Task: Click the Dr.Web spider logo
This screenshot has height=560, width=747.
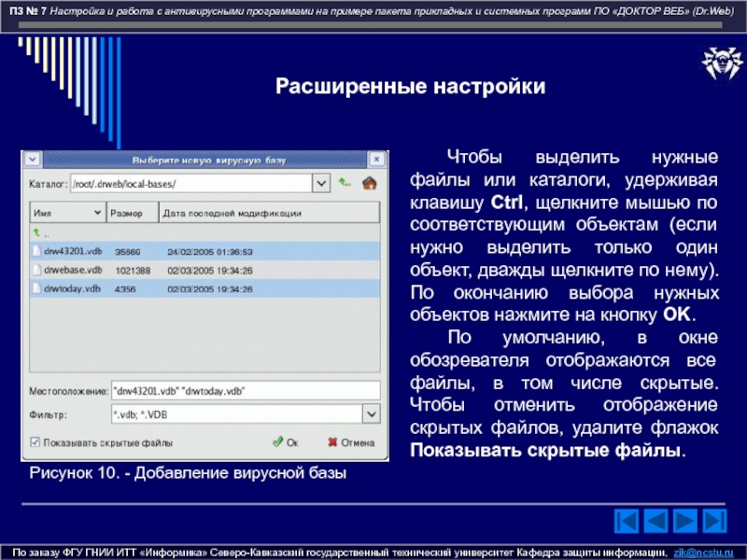Action: [722, 63]
